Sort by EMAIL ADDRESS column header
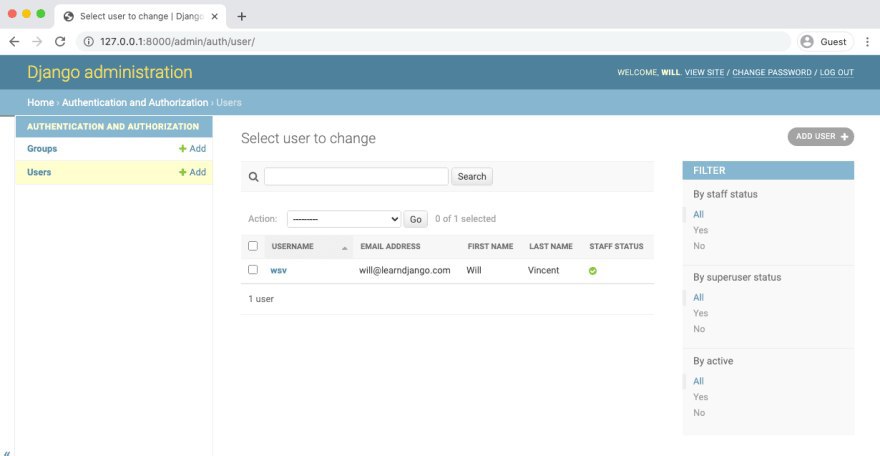The image size is (880, 456). pyautogui.click(x=390, y=246)
